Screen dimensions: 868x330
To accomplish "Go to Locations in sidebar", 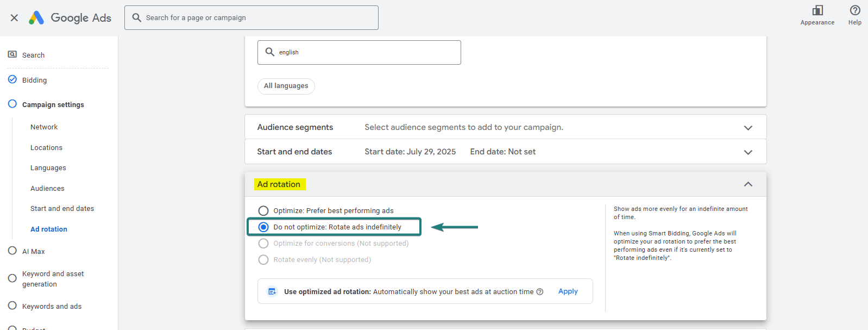I will (46, 148).
